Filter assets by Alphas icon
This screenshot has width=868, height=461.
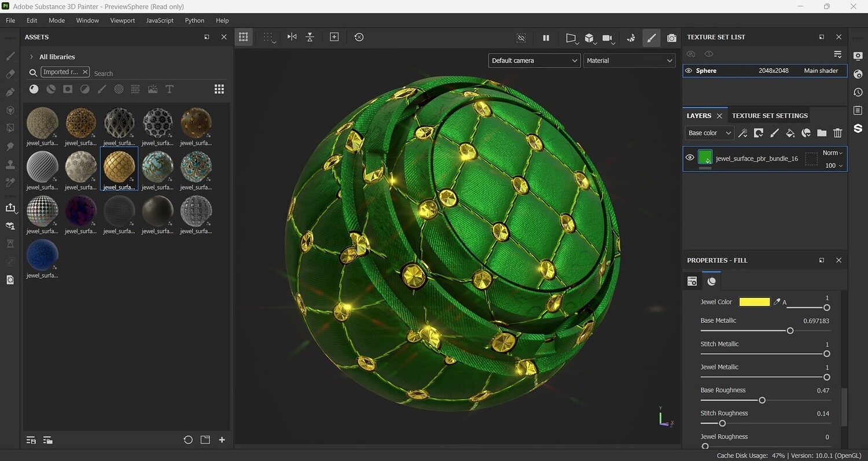click(119, 89)
